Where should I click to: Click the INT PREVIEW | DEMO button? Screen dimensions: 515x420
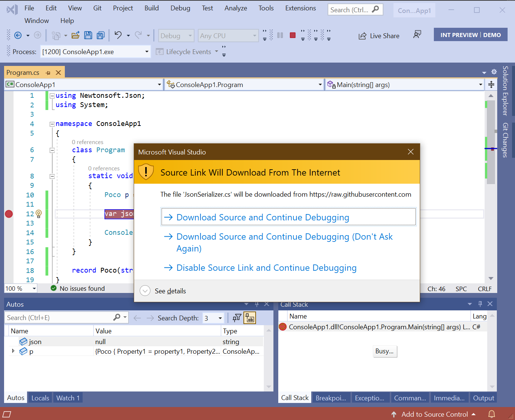click(x=471, y=35)
